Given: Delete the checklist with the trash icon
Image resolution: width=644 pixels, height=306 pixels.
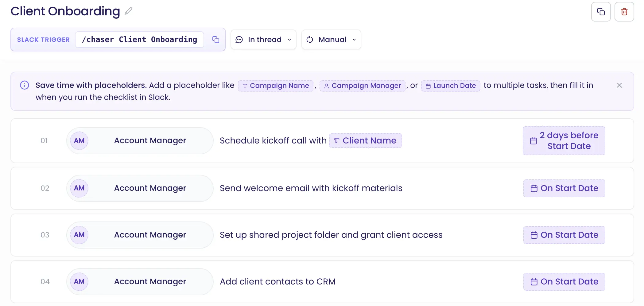Looking at the screenshot, I should [x=624, y=12].
